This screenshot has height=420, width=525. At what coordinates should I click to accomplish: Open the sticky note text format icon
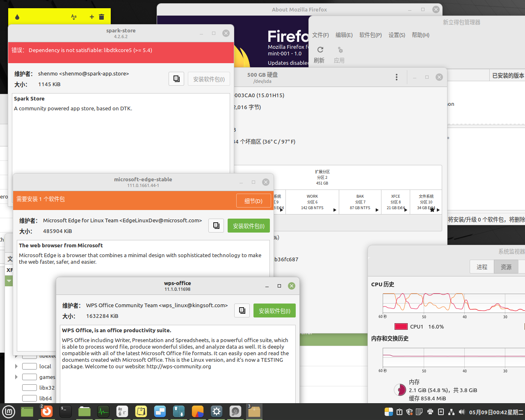click(74, 17)
